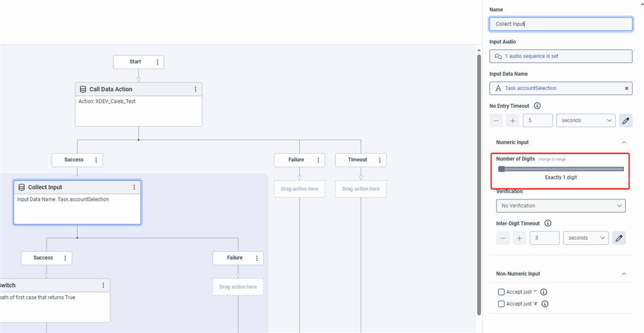Enable the Accept just '*' checkbox
Image resolution: width=644 pixels, height=333 pixels.
[x=501, y=292]
